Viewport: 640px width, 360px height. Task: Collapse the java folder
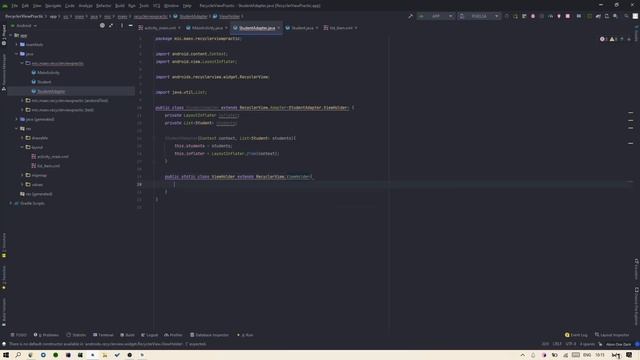tap(16, 54)
